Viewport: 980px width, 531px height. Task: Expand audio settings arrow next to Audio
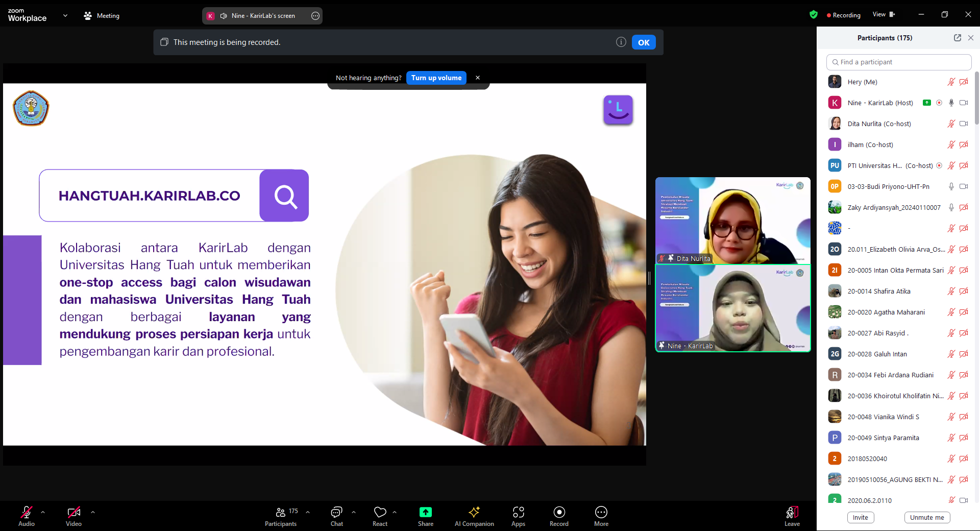click(43, 512)
